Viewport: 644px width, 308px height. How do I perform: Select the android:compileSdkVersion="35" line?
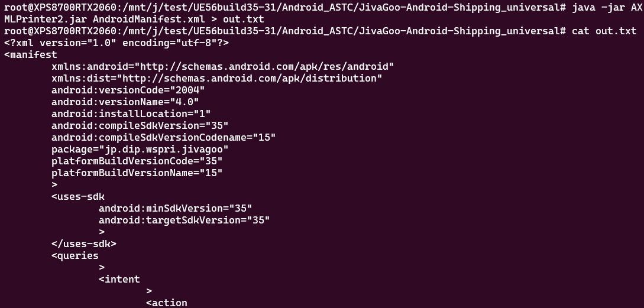coord(140,125)
